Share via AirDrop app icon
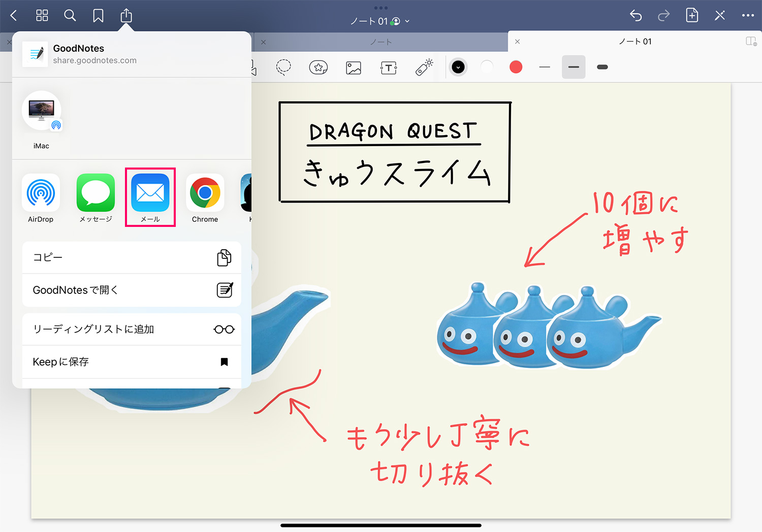The image size is (762, 532). pos(41,198)
